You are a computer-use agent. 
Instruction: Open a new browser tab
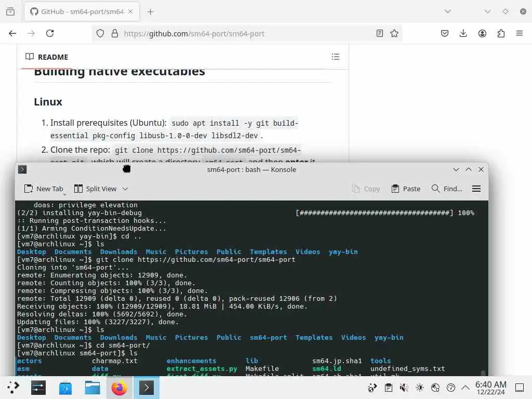(x=150, y=12)
